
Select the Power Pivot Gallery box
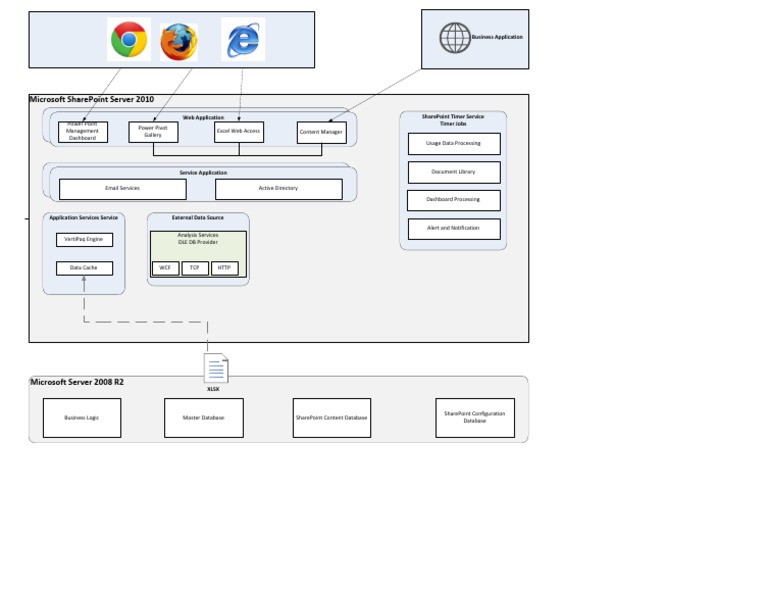click(153, 132)
